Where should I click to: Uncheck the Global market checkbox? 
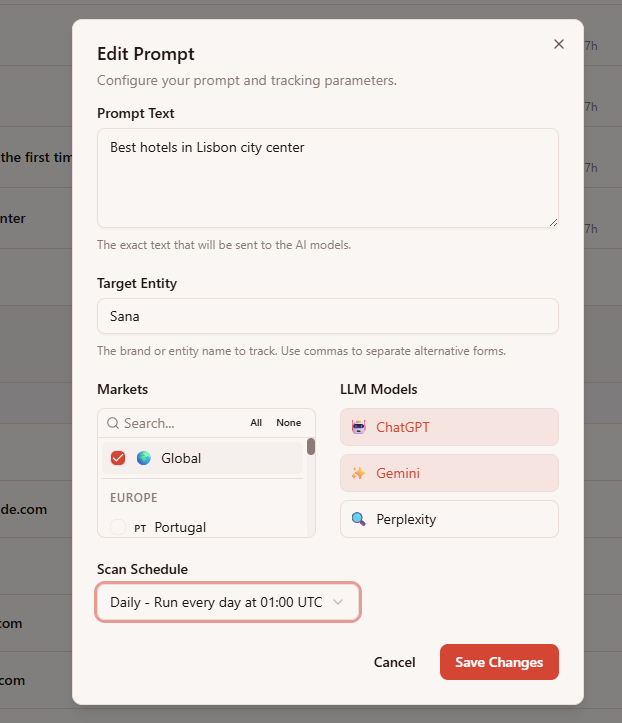[118, 458]
